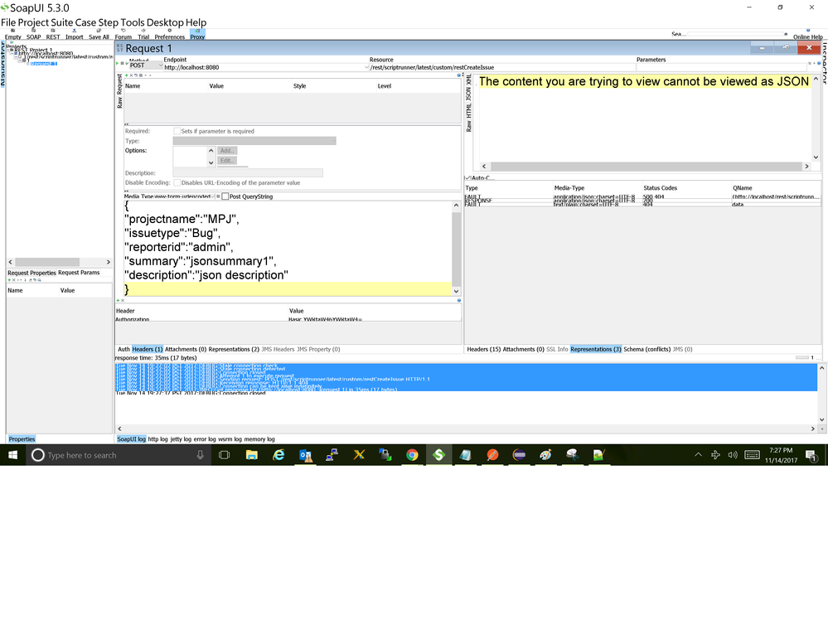Toggle Sets if parameter is required checkbox
The height and width of the screenshot is (644, 828).
177,131
